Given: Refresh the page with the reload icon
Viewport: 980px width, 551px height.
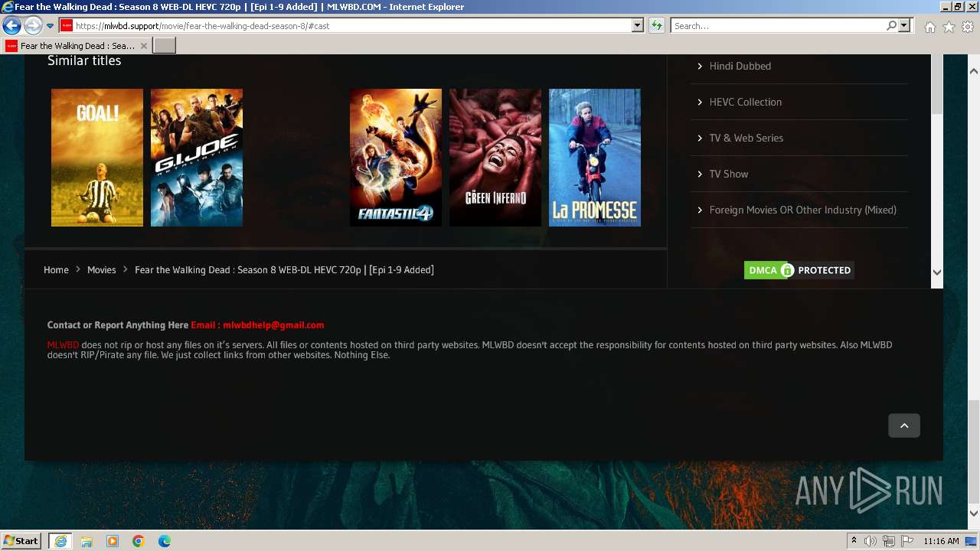Looking at the screenshot, I should [657, 26].
